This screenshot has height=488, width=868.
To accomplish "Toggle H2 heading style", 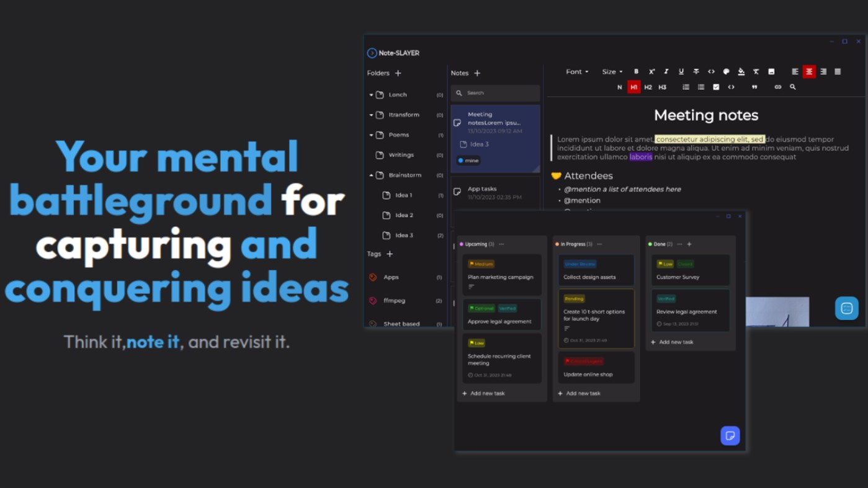I will click(x=648, y=87).
